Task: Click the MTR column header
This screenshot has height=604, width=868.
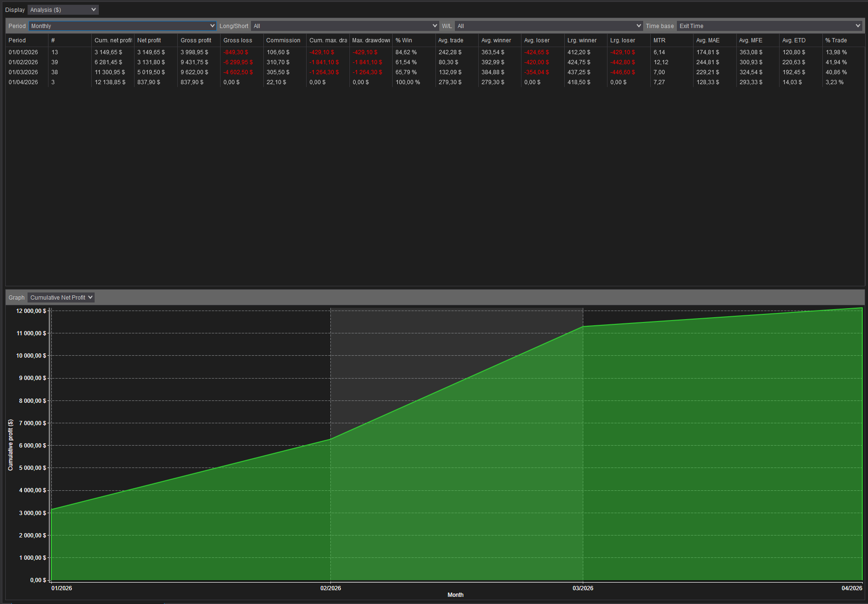Action: coord(659,40)
